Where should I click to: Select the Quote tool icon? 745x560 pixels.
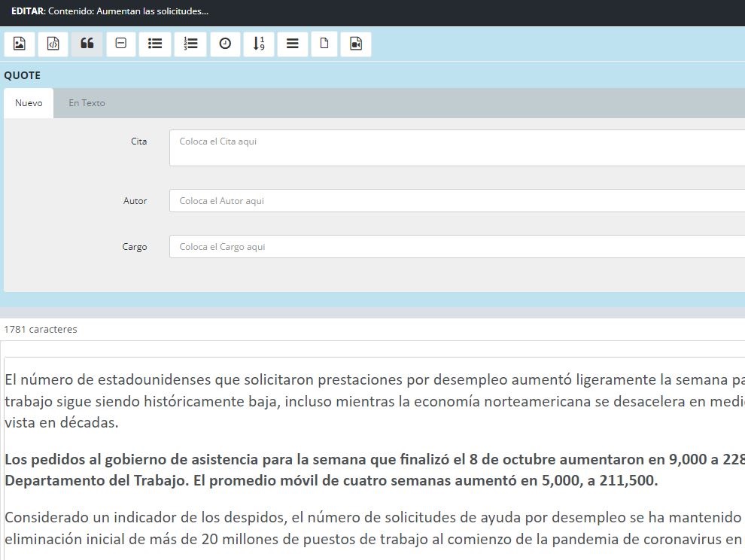tap(87, 44)
